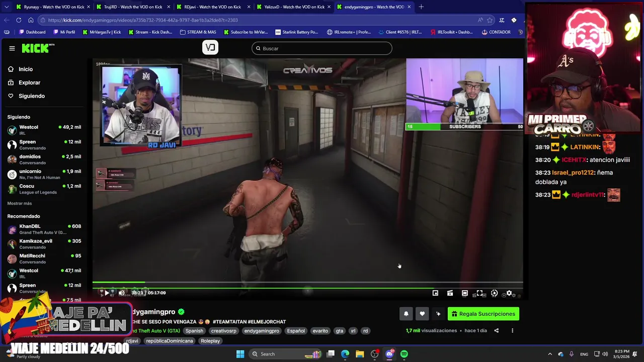The image size is (644, 362).
Task: Open Westcol channel with 49,2 mil viewers
Action: [x=44, y=130]
